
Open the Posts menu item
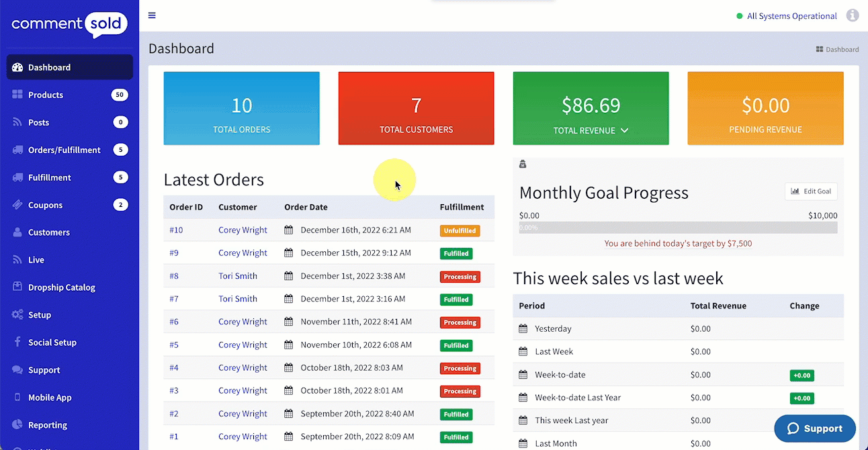70,122
